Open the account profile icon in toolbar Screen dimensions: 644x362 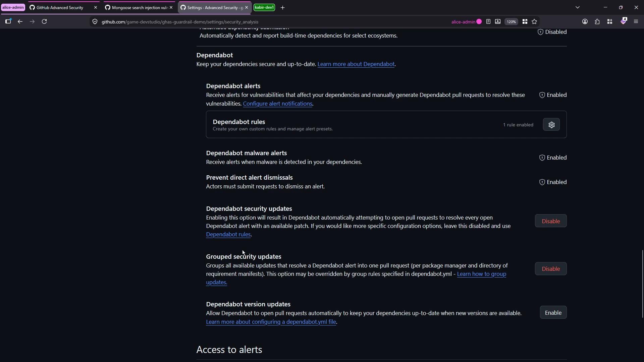(585, 22)
